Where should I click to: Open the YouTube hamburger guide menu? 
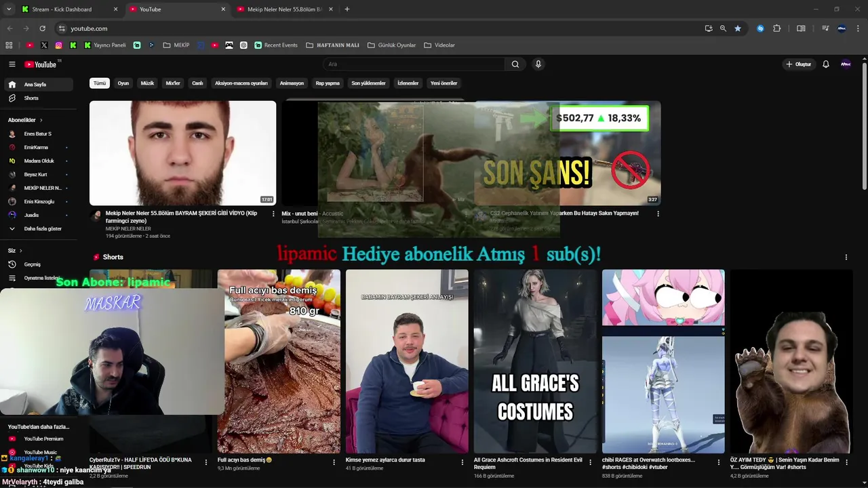(x=12, y=64)
